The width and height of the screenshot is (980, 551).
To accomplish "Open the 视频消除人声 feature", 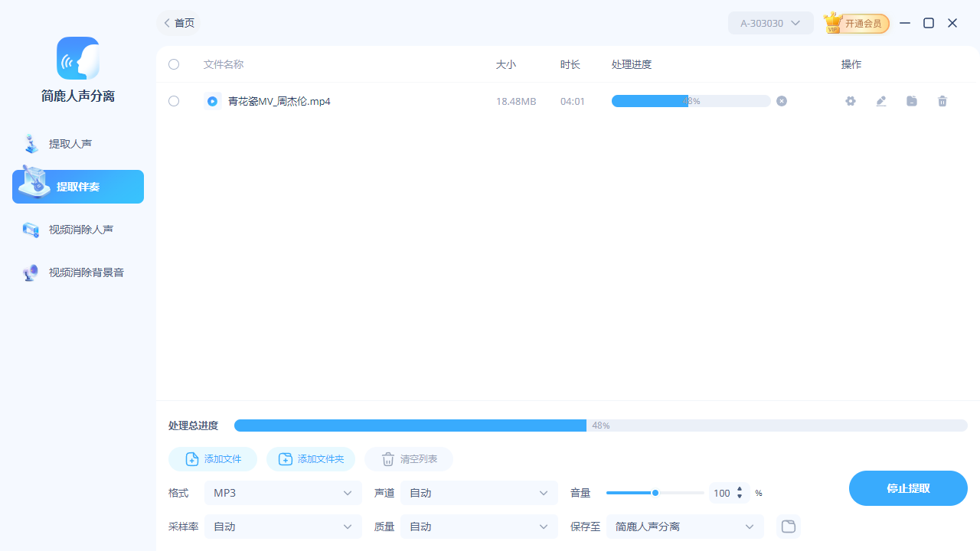I will point(77,229).
